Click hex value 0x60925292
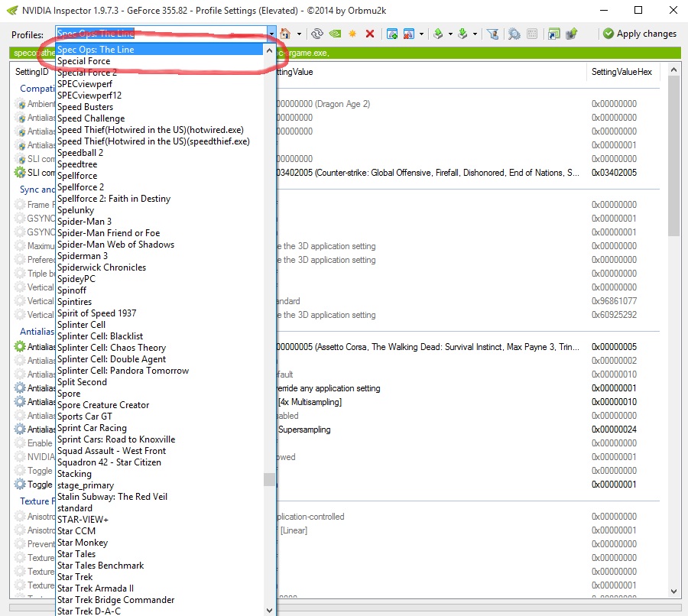Viewport: 688px width, 616px height. pos(614,315)
